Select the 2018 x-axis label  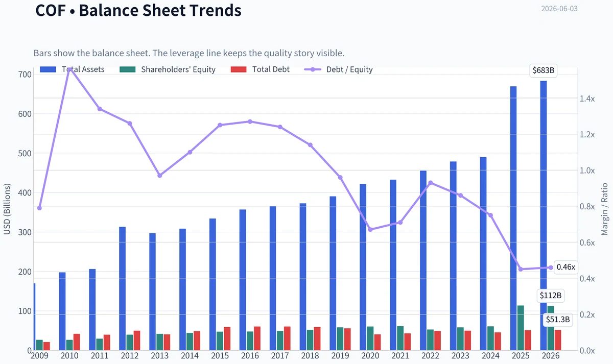pos(310,355)
